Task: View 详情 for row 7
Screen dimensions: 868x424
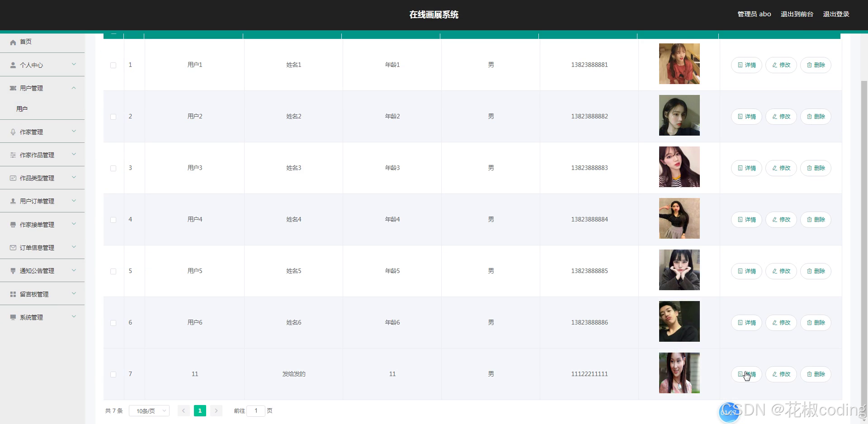Action: click(x=746, y=374)
